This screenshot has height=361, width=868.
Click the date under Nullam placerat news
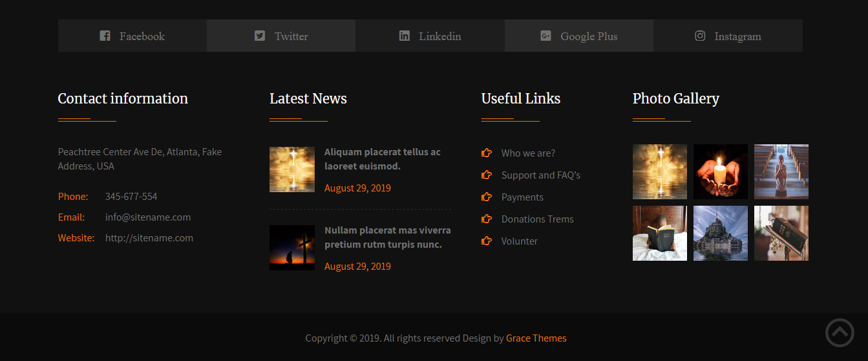(357, 267)
